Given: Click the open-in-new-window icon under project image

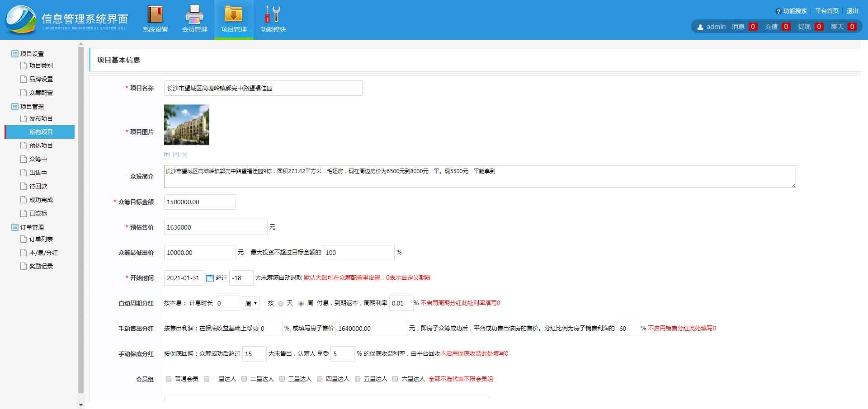Looking at the screenshot, I should [x=176, y=155].
